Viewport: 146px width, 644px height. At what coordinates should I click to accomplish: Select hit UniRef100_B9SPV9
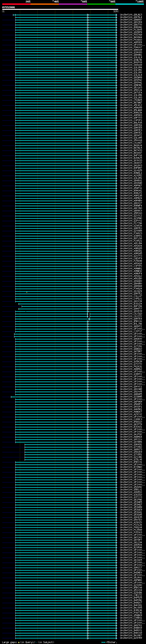[x=131, y=63]
